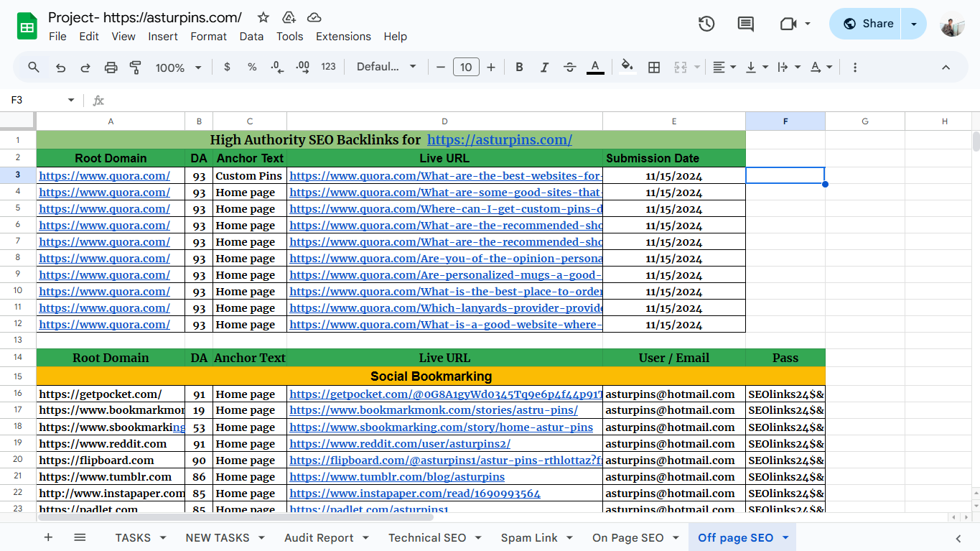Open version history

706,24
